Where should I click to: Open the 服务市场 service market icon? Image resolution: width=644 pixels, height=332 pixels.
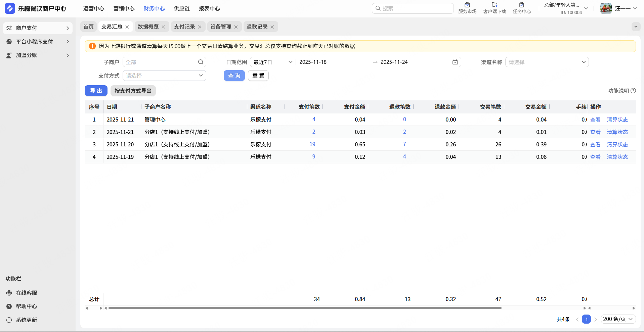point(467,5)
